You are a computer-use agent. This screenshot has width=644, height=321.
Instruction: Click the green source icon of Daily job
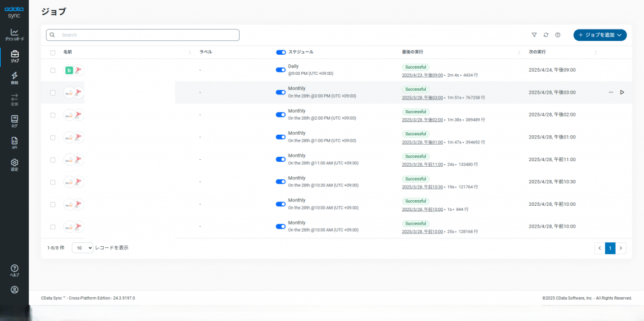(69, 70)
